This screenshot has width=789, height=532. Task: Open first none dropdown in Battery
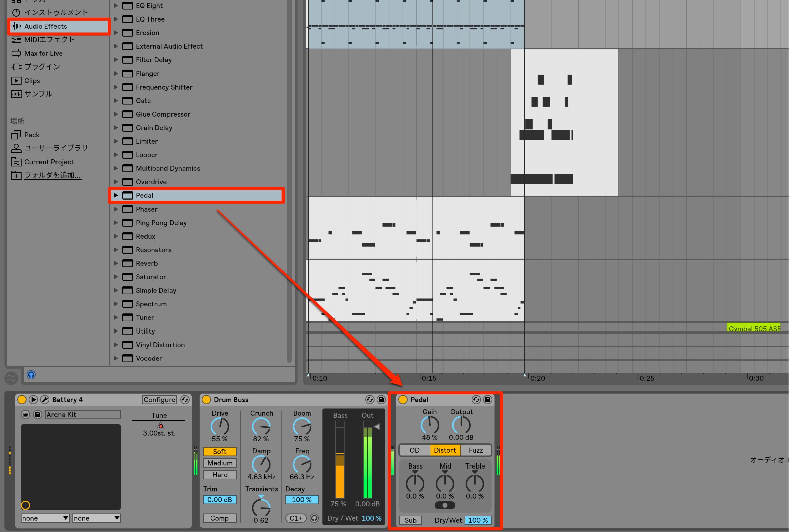pos(45,518)
